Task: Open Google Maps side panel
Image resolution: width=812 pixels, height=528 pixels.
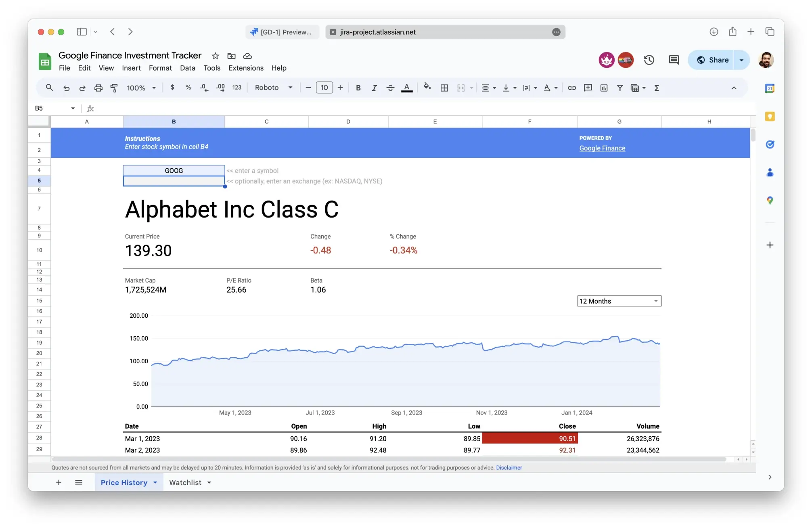Action: pyautogui.click(x=770, y=200)
